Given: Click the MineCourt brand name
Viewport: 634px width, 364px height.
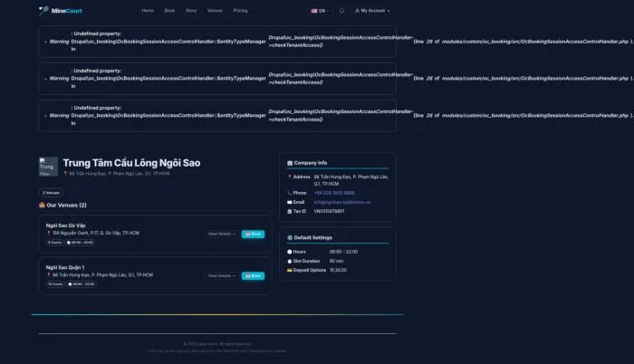Looking at the screenshot, I should click(67, 11).
